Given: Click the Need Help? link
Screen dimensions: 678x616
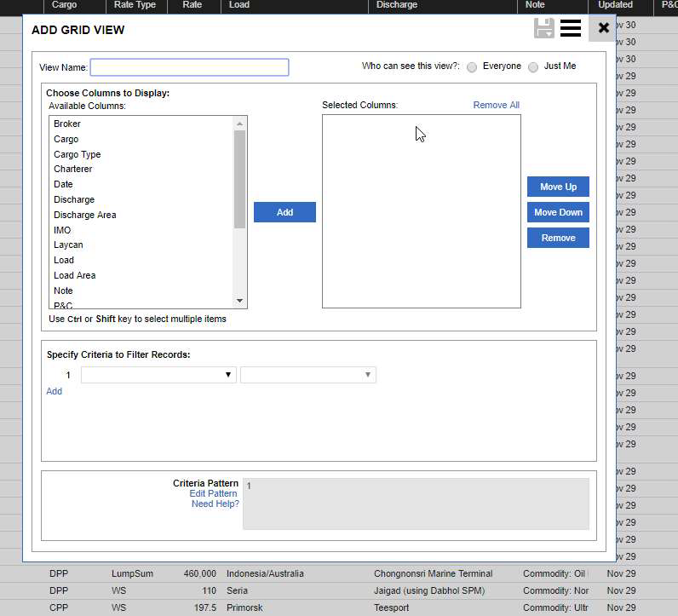Looking at the screenshot, I should pos(215,504).
